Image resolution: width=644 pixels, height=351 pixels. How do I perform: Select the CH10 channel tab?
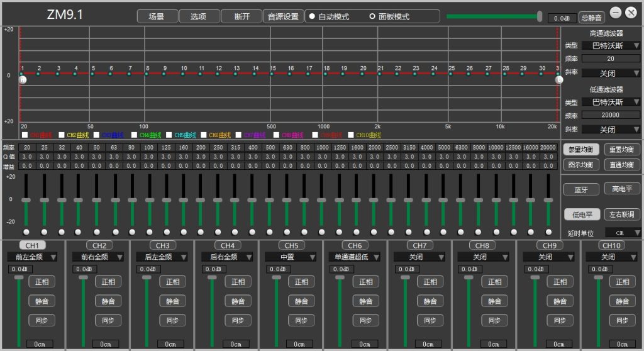point(611,245)
